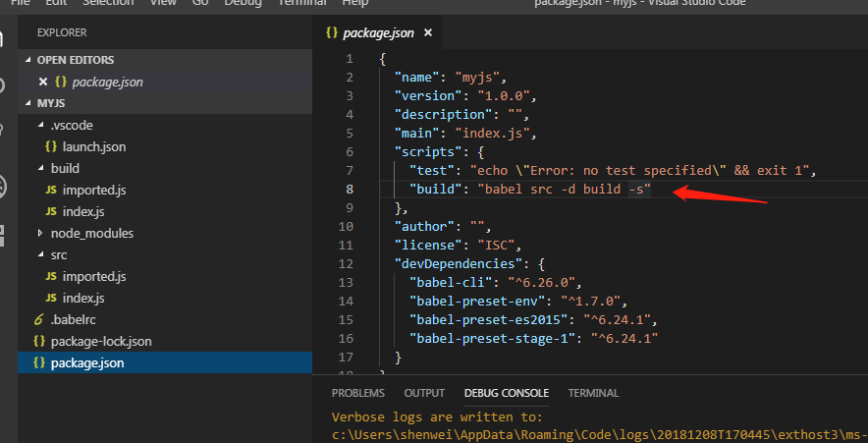Image resolution: width=868 pixels, height=443 pixels.
Task: Click the "test" script key
Action: (431, 170)
